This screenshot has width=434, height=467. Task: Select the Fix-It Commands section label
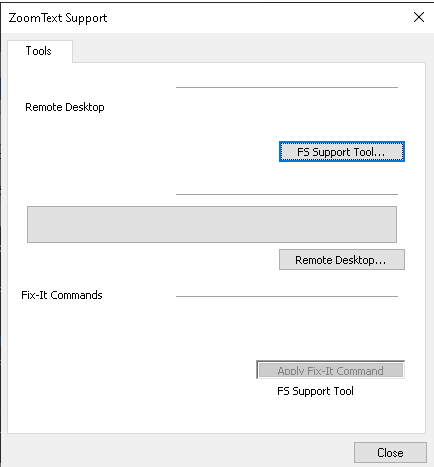tap(62, 295)
